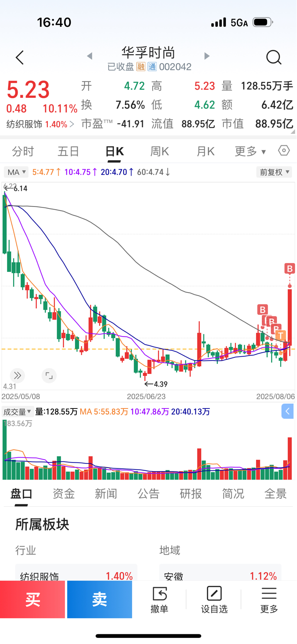The height and width of the screenshot is (644, 297).
Task: Tap the 60:4.74 MA60 value
Action: point(153,172)
